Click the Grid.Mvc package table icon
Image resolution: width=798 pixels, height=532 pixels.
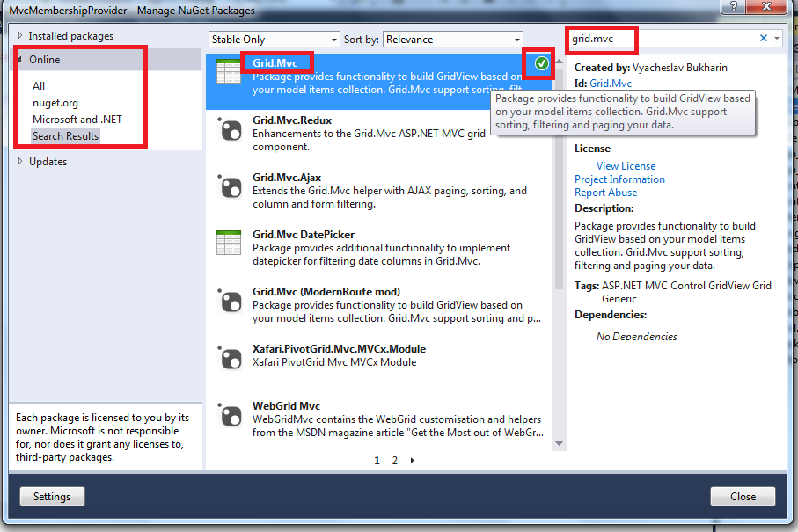(x=229, y=71)
